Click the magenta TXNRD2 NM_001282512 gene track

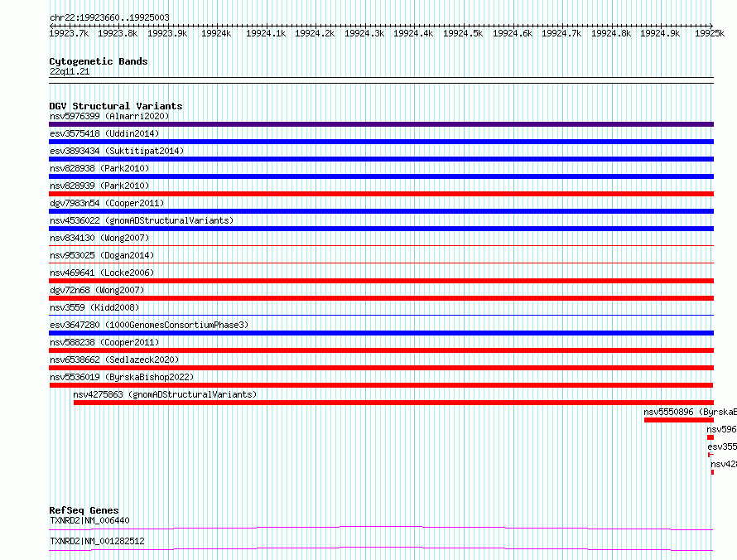(x=381, y=548)
